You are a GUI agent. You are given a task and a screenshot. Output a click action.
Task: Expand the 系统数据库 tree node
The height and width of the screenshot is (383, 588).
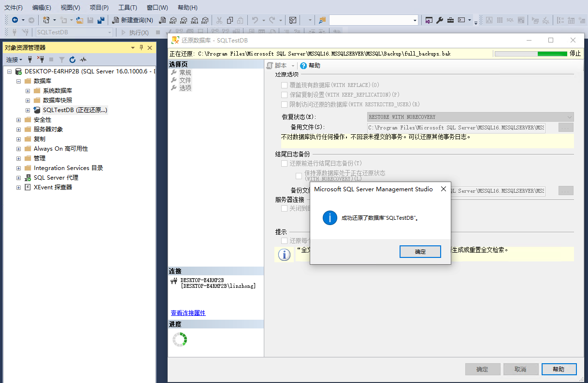[x=28, y=91]
